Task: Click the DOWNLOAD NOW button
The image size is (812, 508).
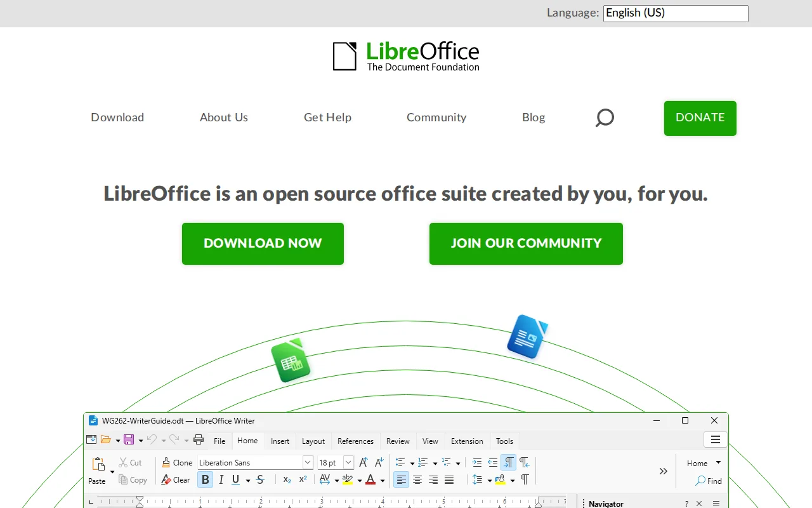Action: tap(263, 244)
